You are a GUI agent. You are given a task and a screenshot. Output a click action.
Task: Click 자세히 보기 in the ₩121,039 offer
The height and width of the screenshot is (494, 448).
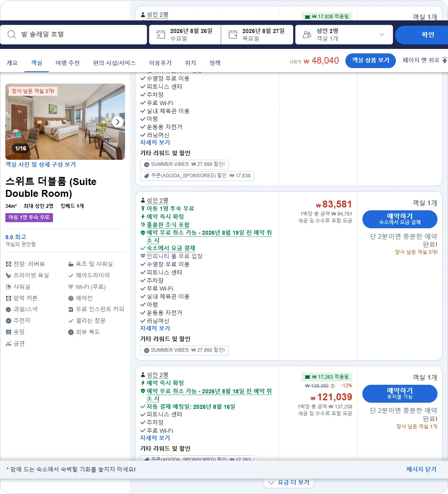tap(155, 438)
